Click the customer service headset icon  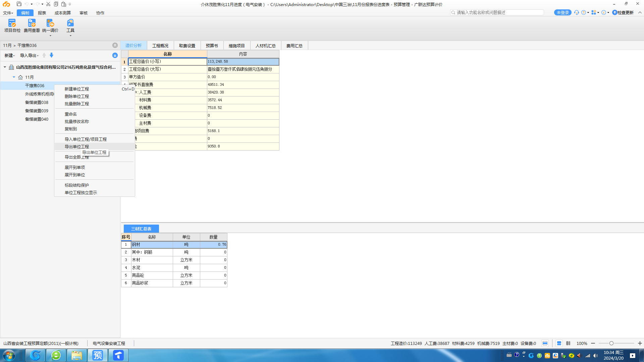pyautogui.click(x=577, y=12)
